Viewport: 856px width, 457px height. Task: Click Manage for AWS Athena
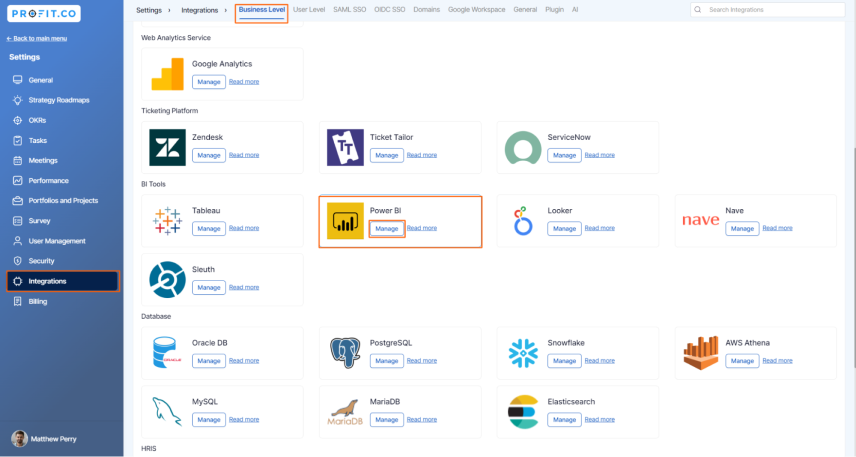coord(742,361)
